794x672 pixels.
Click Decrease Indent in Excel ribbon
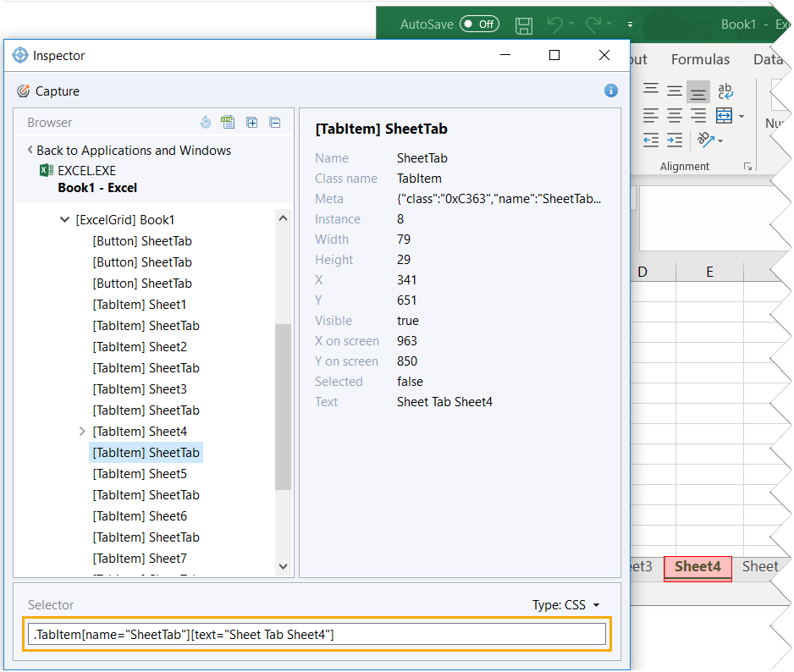point(651,140)
